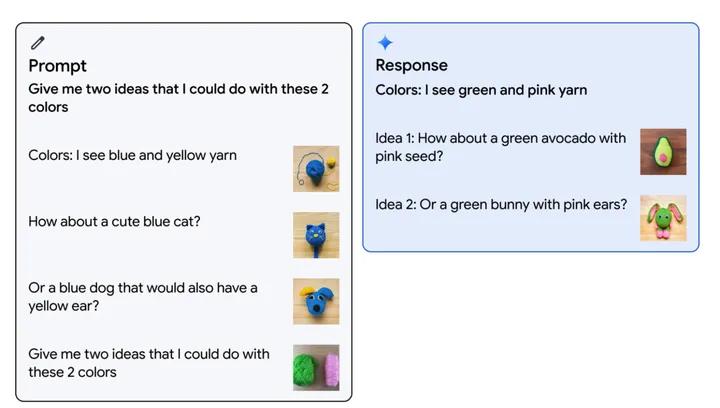Select the "Response" heading
720x408 pixels.
coord(411,65)
